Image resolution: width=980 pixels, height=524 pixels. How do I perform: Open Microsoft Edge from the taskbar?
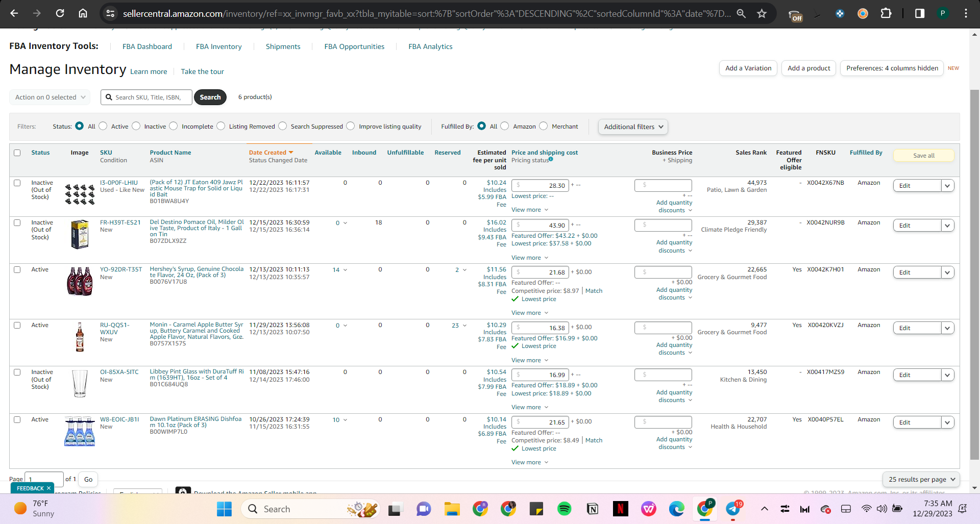tap(677, 509)
